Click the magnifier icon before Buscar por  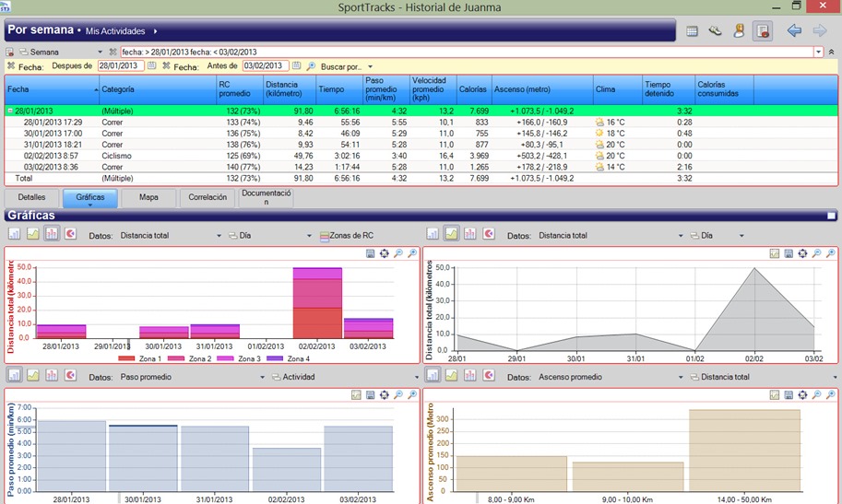coord(311,66)
